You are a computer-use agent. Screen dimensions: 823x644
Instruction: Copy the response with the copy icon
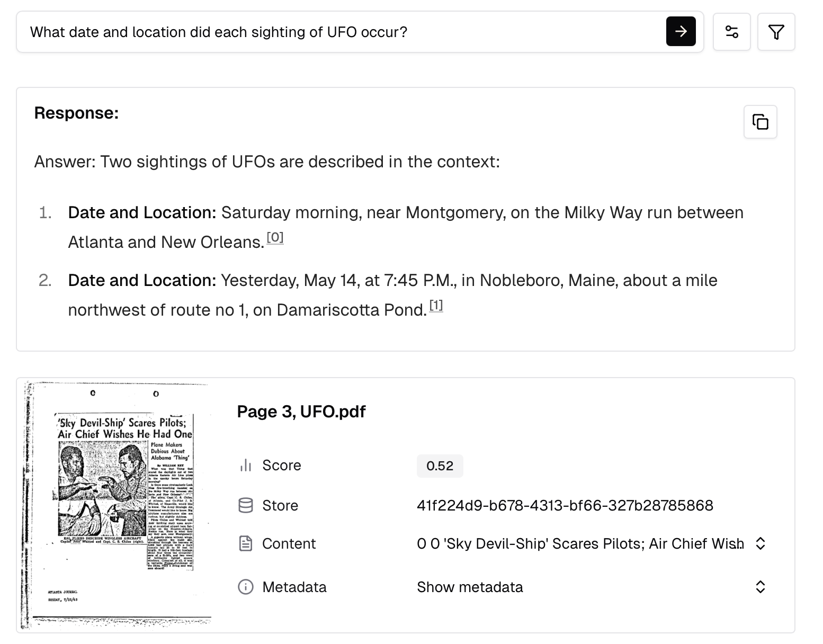coord(760,122)
